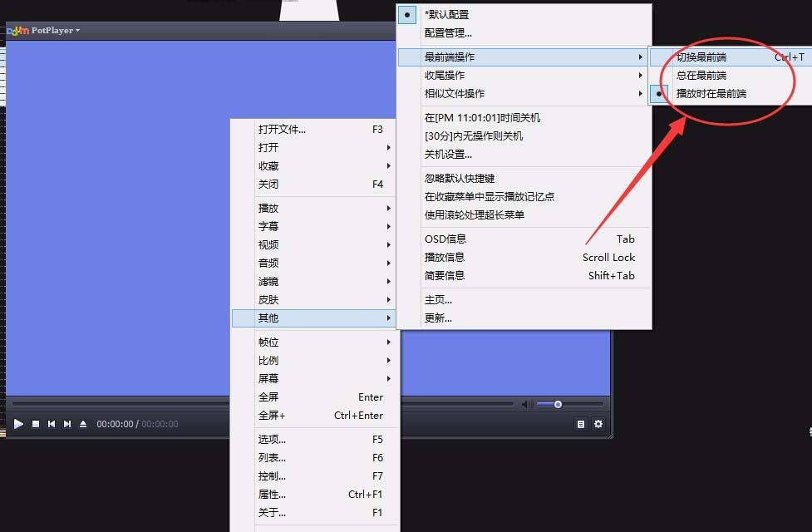The image size is (812, 532).
Task: Expand the 视频 submenu
Action: 268,244
